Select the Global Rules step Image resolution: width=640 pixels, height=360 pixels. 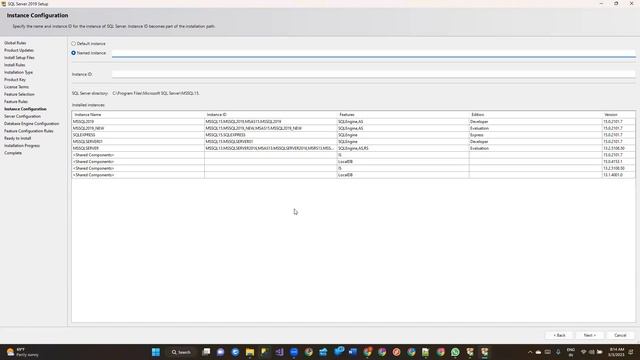15,43
